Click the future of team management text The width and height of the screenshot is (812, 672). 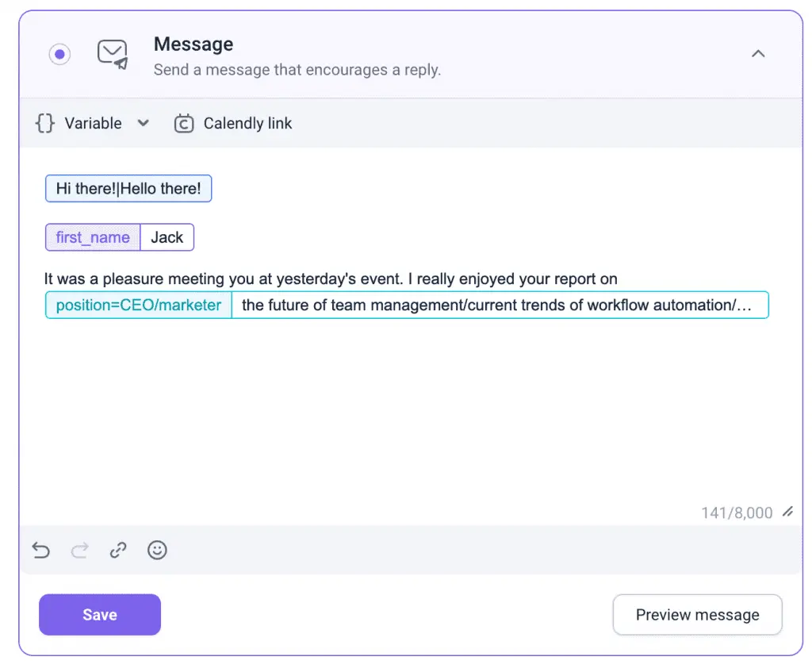pyautogui.click(x=500, y=305)
